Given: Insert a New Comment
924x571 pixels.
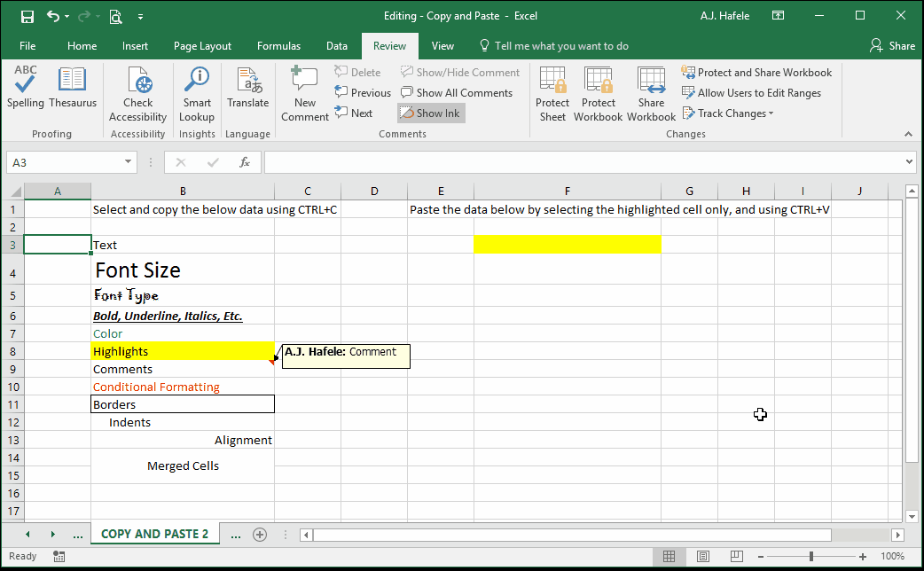Looking at the screenshot, I should 305,94.
